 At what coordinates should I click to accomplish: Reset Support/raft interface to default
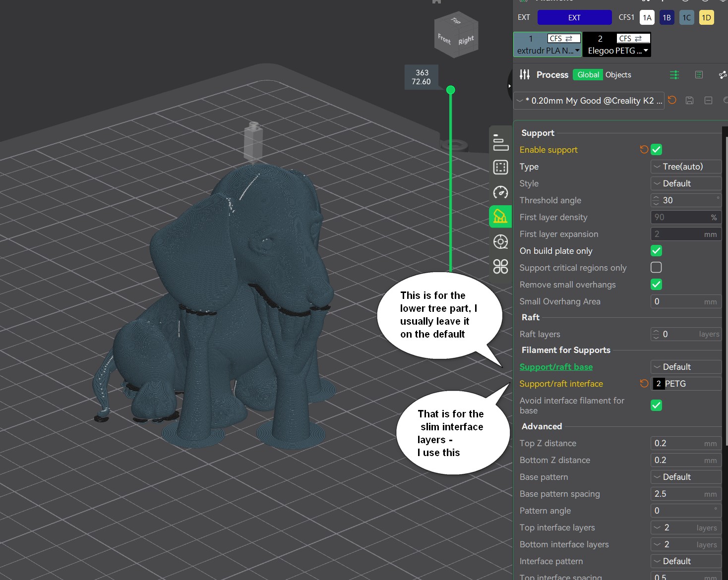(x=644, y=383)
